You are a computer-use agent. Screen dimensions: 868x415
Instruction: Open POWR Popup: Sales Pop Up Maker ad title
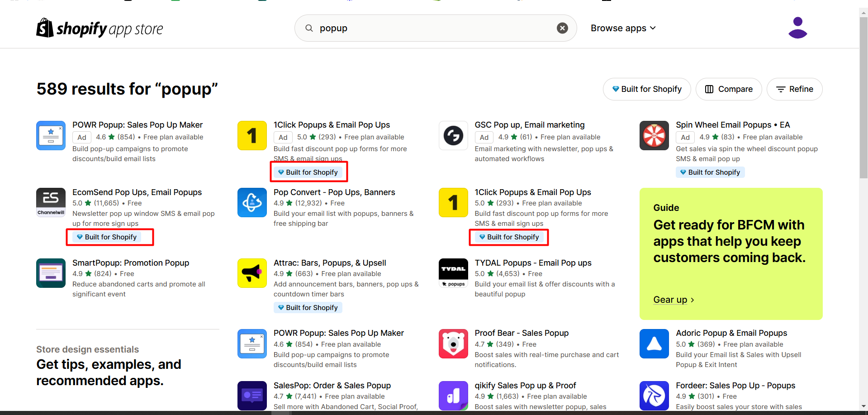(138, 125)
